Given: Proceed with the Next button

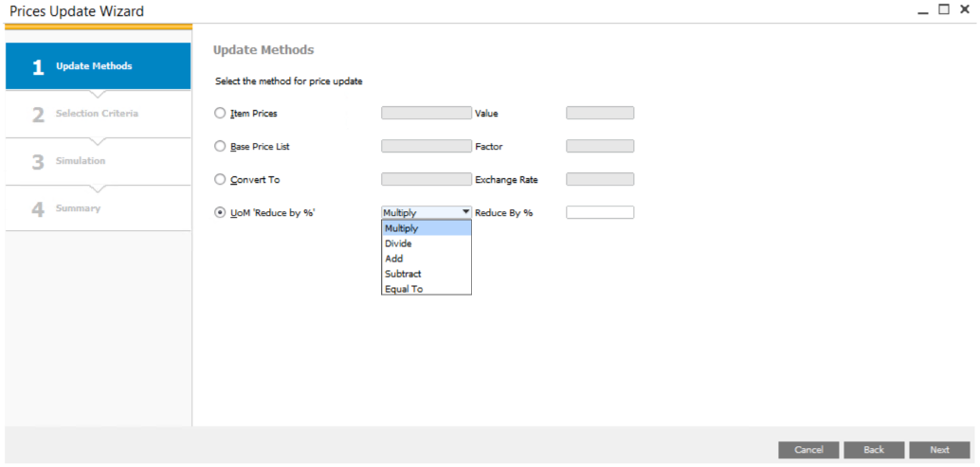Looking at the screenshot, I should tap(938, 450).
